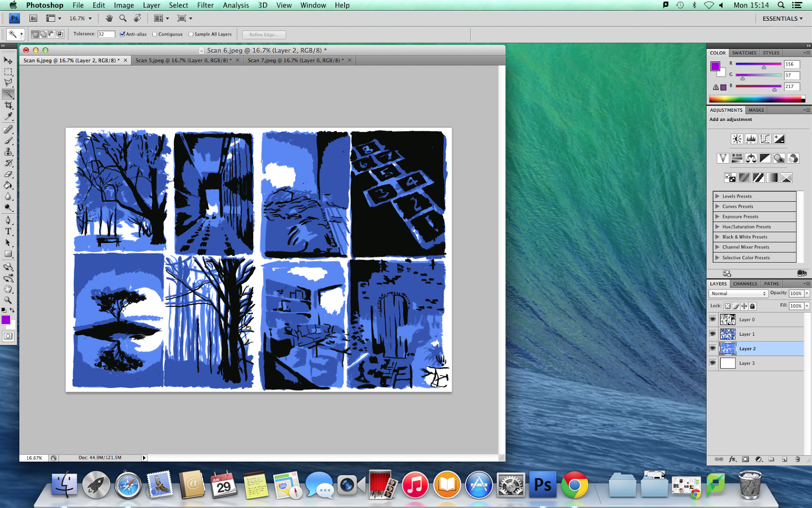This screenshot has width=812, height=508.
Task: Open the Analysis menu
Action: pyautogui.click(x=236, y=5)
